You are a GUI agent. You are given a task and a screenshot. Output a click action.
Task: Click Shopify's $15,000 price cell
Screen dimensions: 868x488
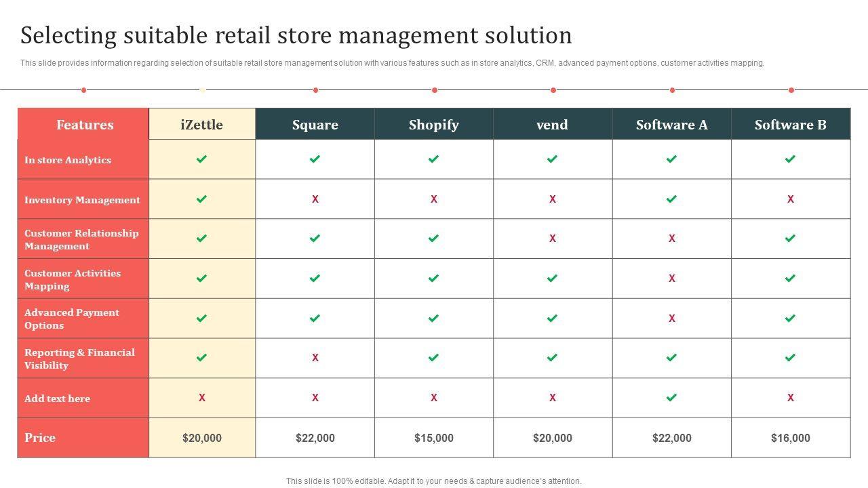point(434,438)
